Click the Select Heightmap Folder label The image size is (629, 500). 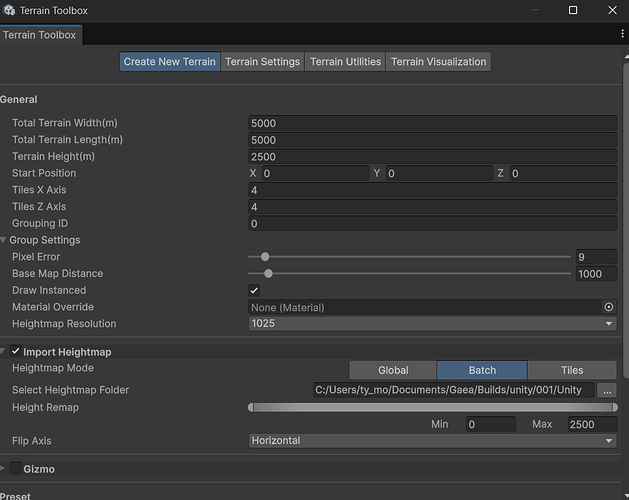70,390
